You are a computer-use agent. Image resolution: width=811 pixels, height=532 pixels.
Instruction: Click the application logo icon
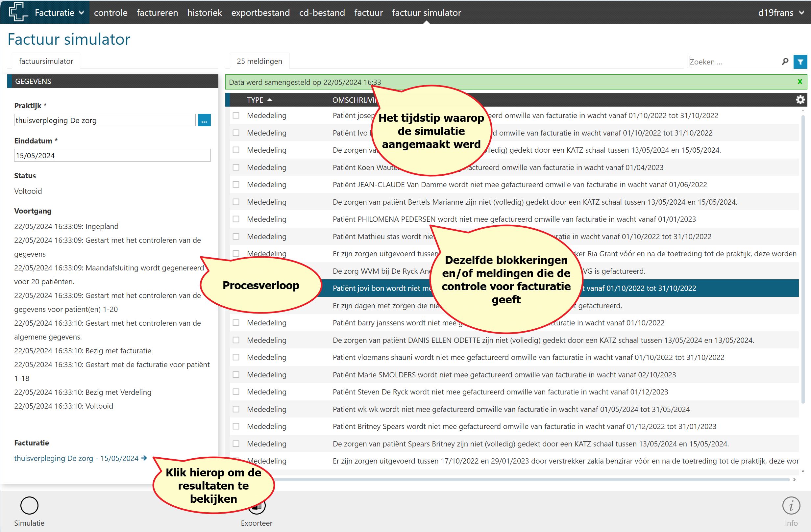18,12
